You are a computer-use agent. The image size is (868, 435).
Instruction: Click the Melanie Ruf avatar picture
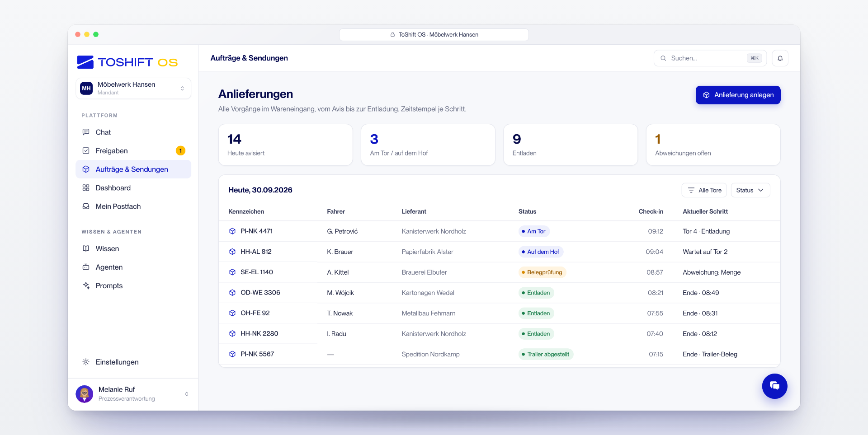[x=85, y=394]
